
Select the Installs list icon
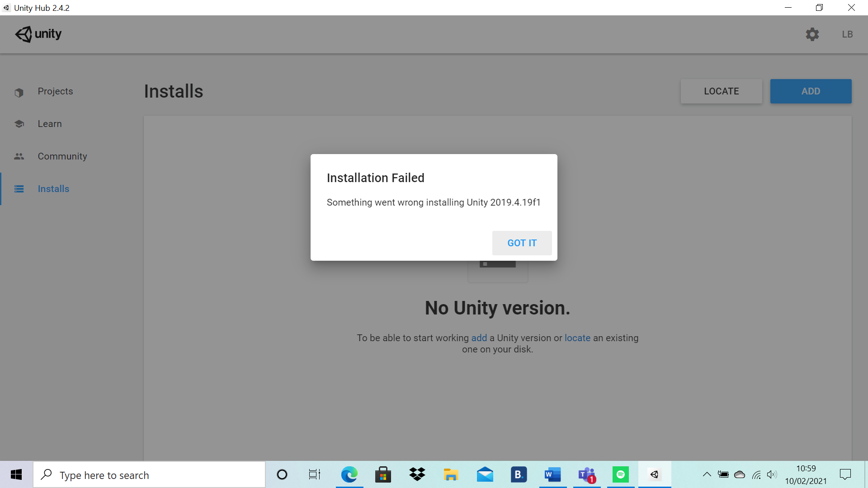19,188
